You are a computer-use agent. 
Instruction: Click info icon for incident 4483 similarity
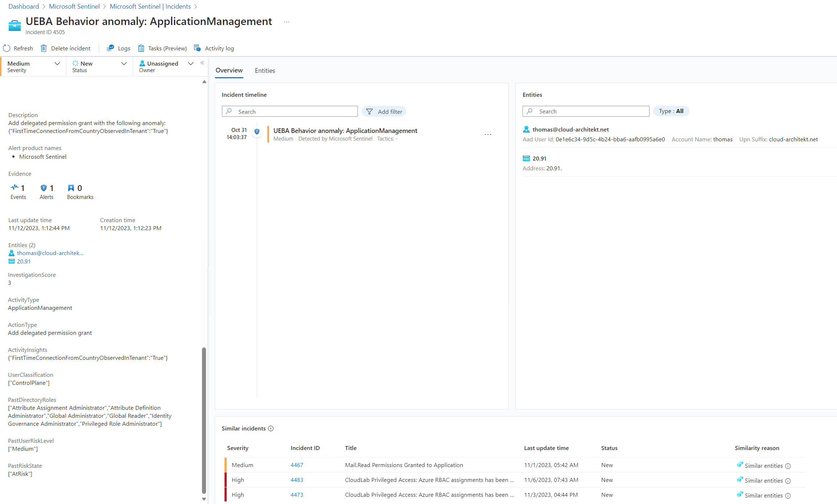788,481
